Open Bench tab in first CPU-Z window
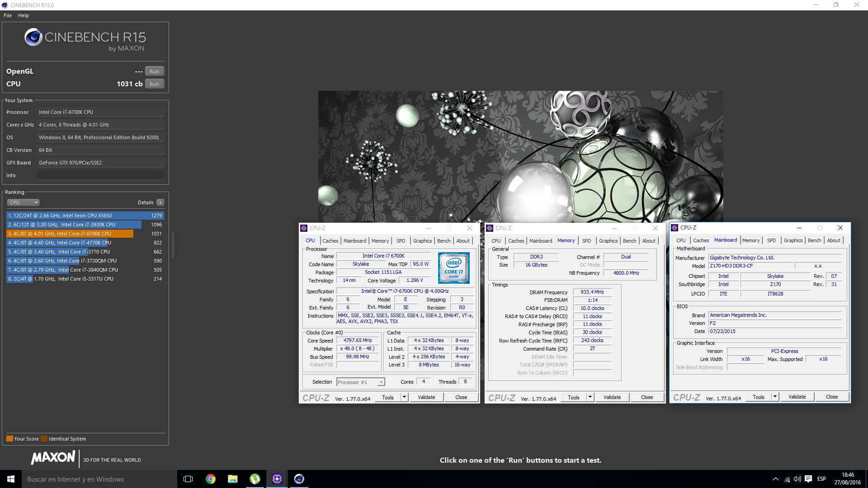 (x=443, y=241)
